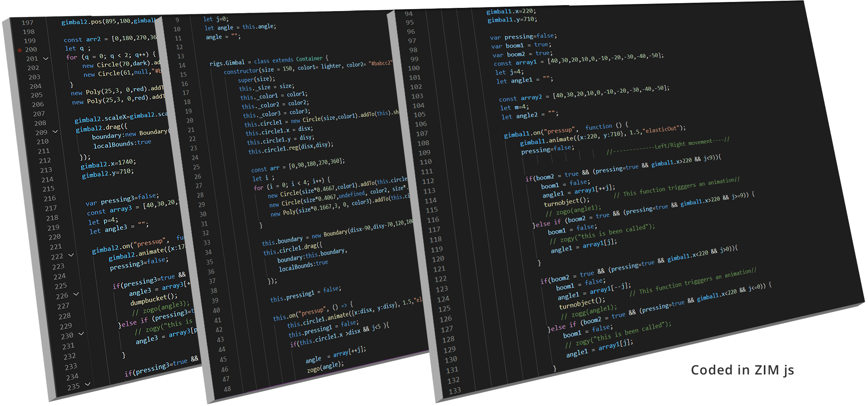Collapse the for loop at line 201
This screenshot has width=868, height=406.
[46, 59]
